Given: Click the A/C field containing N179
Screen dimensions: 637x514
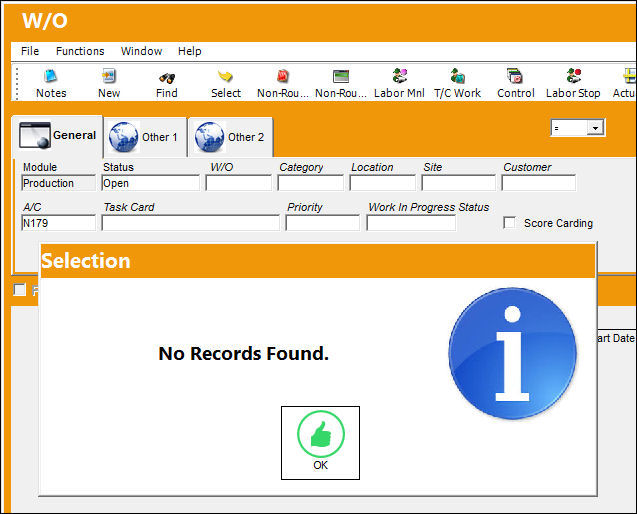Looking at the screenshot, I should [58, 223].
